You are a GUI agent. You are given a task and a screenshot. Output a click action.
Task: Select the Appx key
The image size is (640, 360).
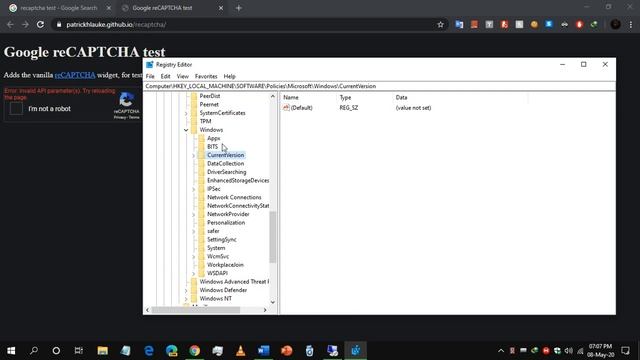(x=213, y=138)
